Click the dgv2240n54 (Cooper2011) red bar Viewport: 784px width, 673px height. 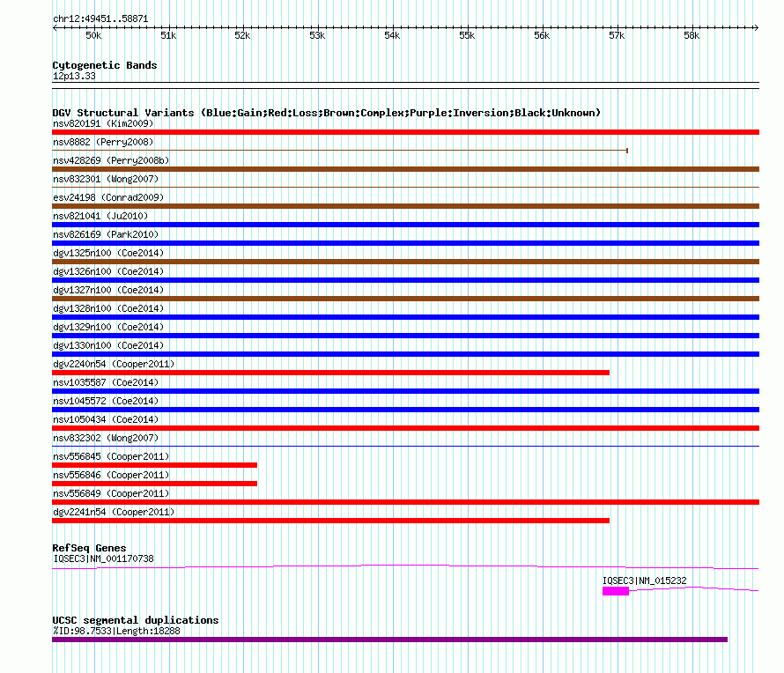click(330, 373)
